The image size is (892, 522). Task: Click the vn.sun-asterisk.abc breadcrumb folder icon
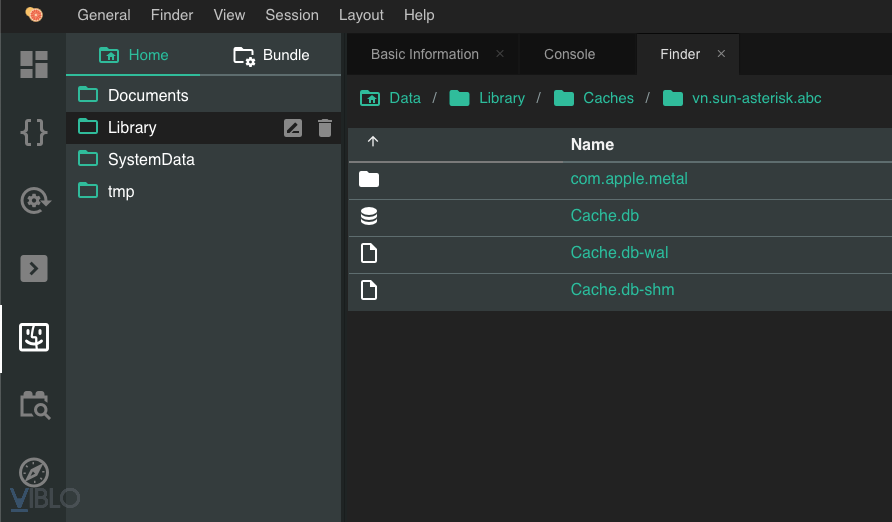pyautogui.click(x=672, y=98)
